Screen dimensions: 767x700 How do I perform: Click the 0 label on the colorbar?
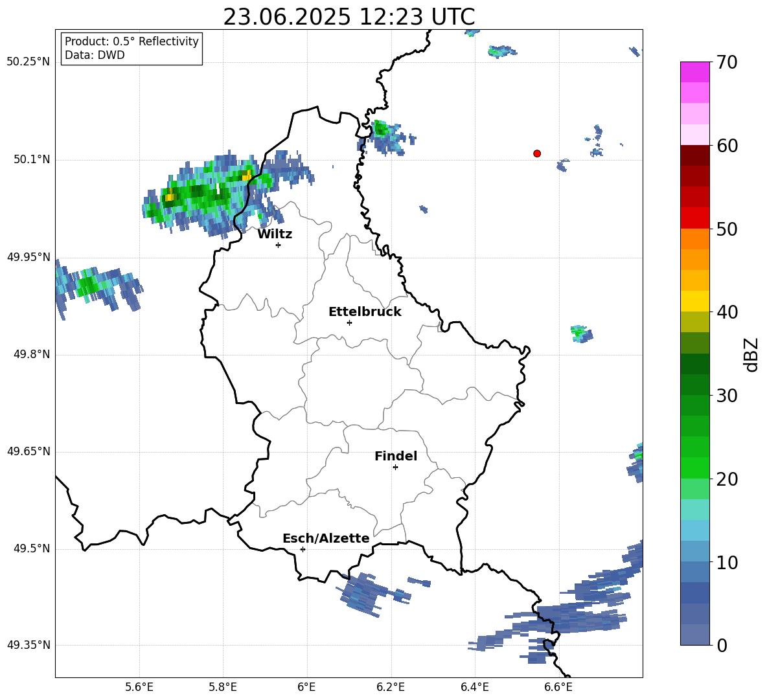(722, 645)
